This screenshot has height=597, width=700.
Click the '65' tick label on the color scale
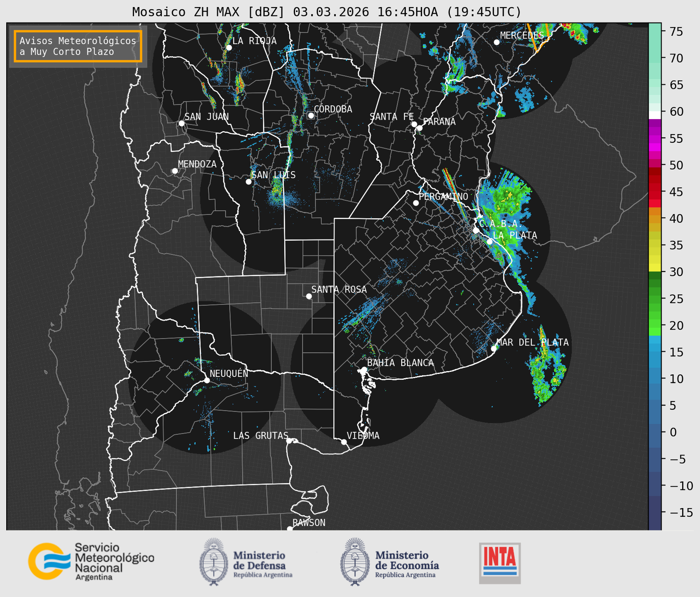tap(677, 85)
